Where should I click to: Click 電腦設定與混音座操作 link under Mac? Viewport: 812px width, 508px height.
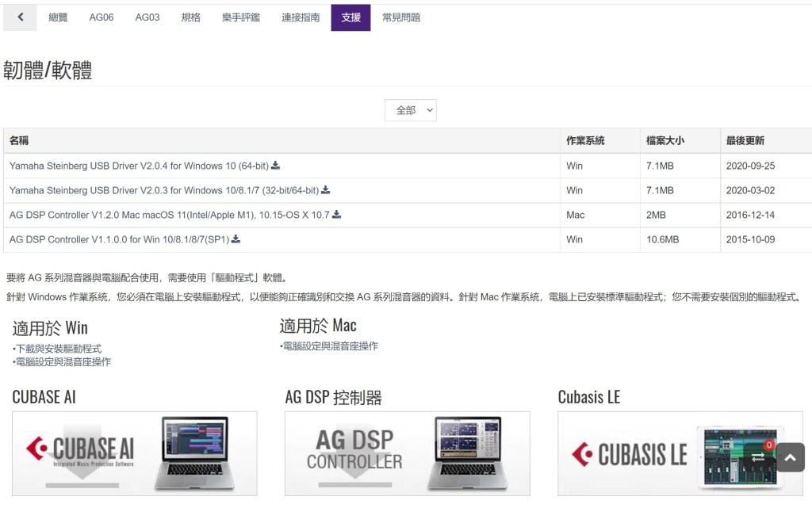[x=330, y=346]
